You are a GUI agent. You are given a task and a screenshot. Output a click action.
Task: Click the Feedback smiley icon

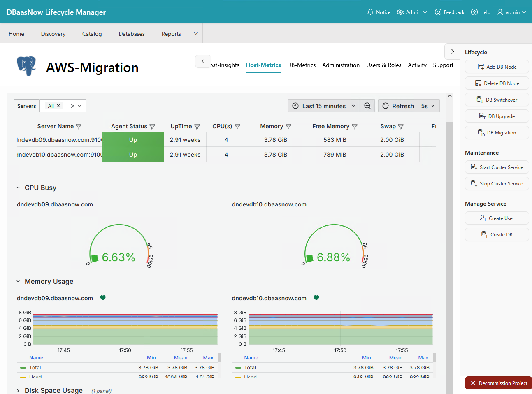click(438, 12)
